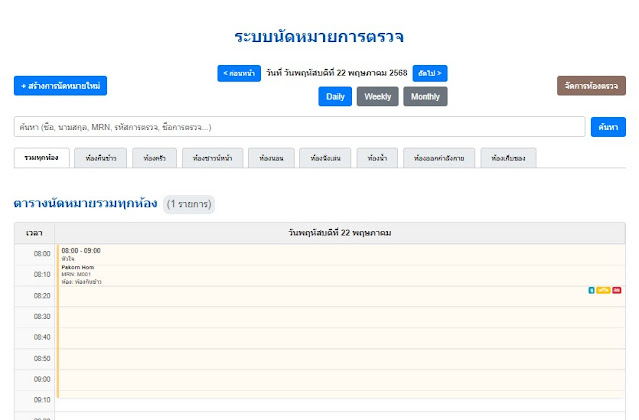639x420 pixels.
Task: Switch to the Weekly view
Action: (377, 96)
